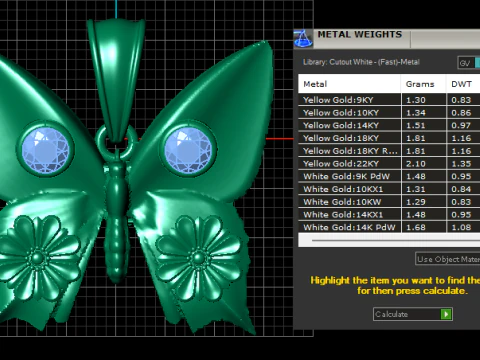This screenshot has height=360, width=480.
Task: Click the DWT column header
Action: (x=463, y=84)
